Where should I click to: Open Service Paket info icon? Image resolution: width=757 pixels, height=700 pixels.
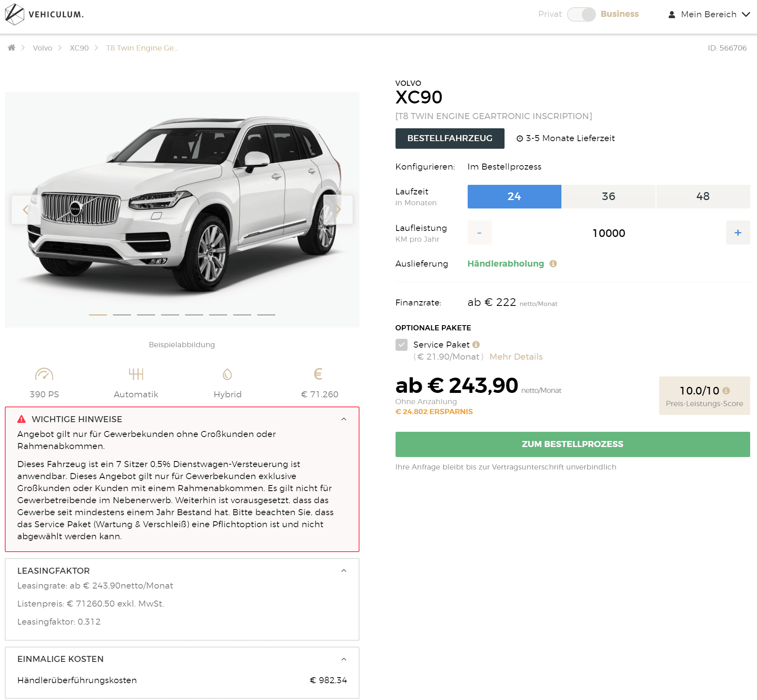[476, 344]
